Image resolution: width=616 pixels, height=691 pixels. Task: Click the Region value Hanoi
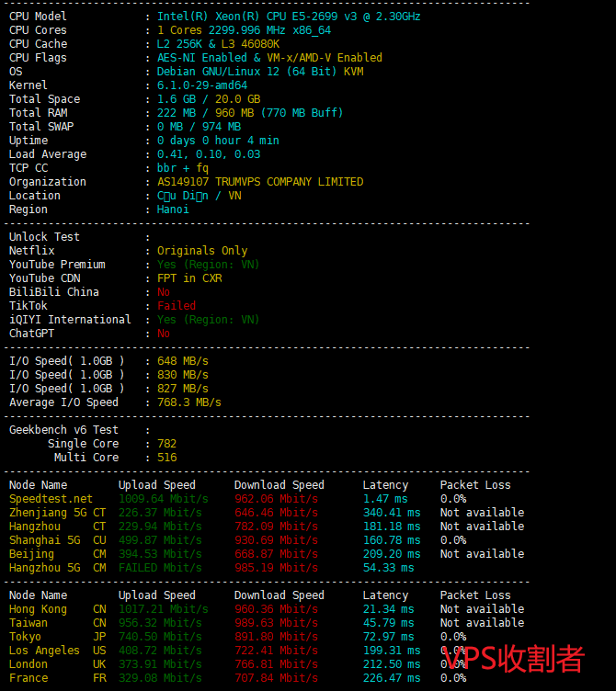point(173,210)
